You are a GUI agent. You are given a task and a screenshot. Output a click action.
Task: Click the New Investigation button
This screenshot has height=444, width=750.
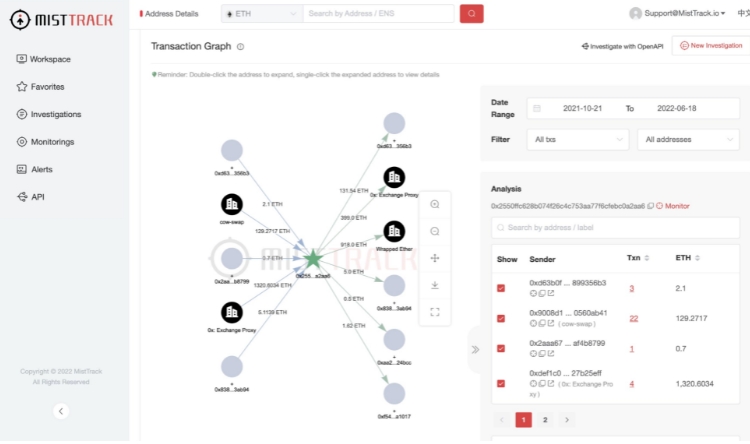click(711, 45)
